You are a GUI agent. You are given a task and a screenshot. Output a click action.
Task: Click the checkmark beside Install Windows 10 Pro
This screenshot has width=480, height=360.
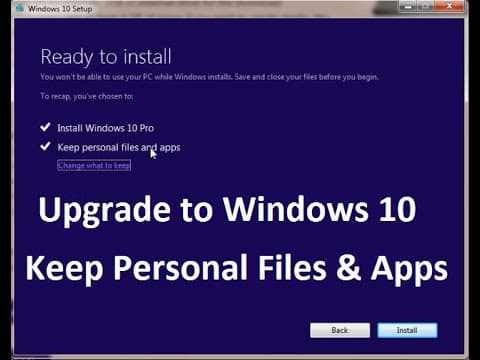pyautogui.click(x=45, y=127)
